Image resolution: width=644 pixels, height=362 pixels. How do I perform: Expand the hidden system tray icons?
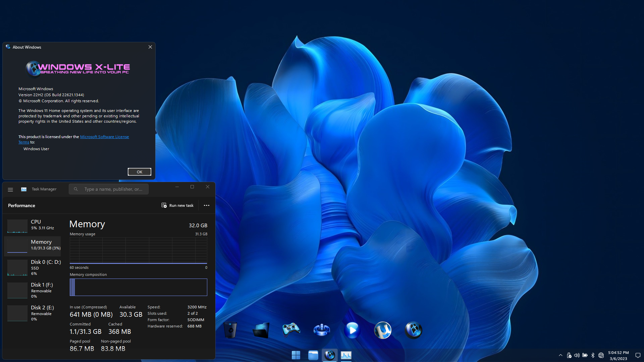pyautogui.click(x=560, y=355)
